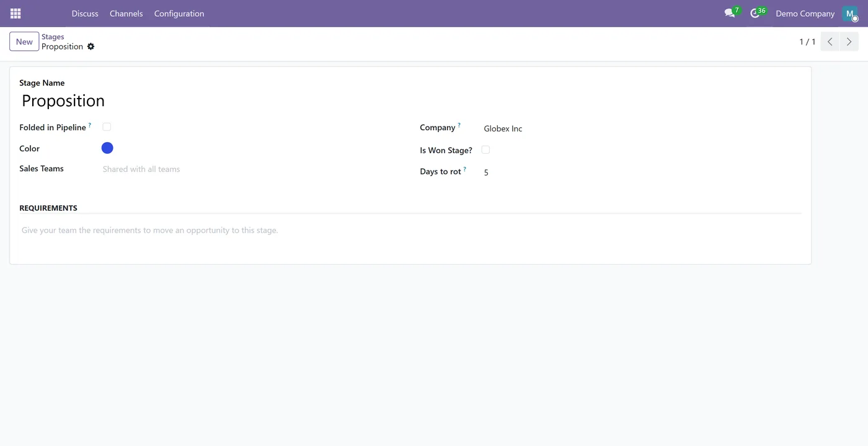
Task: Go back to Stages breadcrumb
Action: pyautogui.click(x=53, y=37)
